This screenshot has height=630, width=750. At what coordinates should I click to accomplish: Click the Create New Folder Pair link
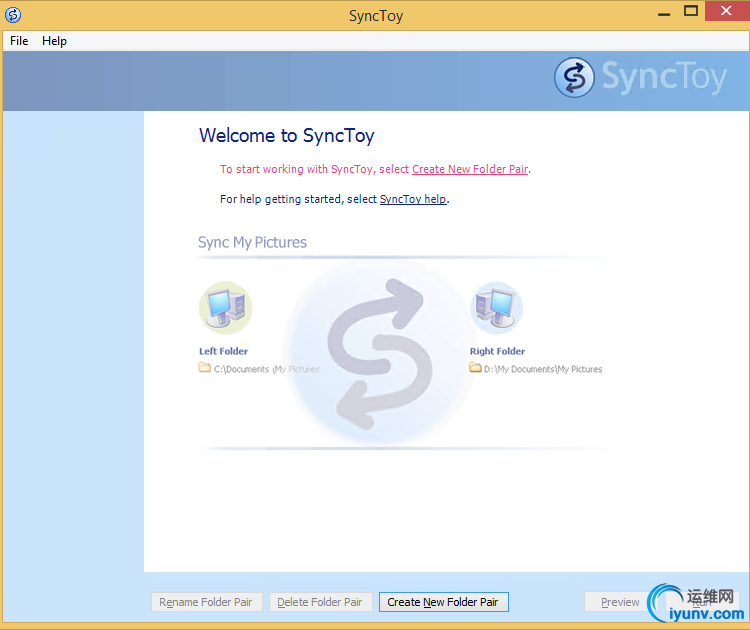coord(470,169)
